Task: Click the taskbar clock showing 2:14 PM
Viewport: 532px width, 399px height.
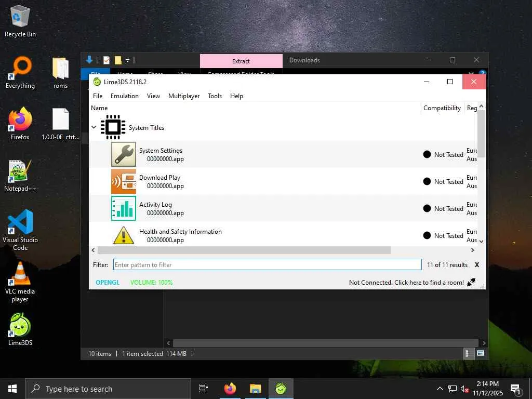Action: 488,389
